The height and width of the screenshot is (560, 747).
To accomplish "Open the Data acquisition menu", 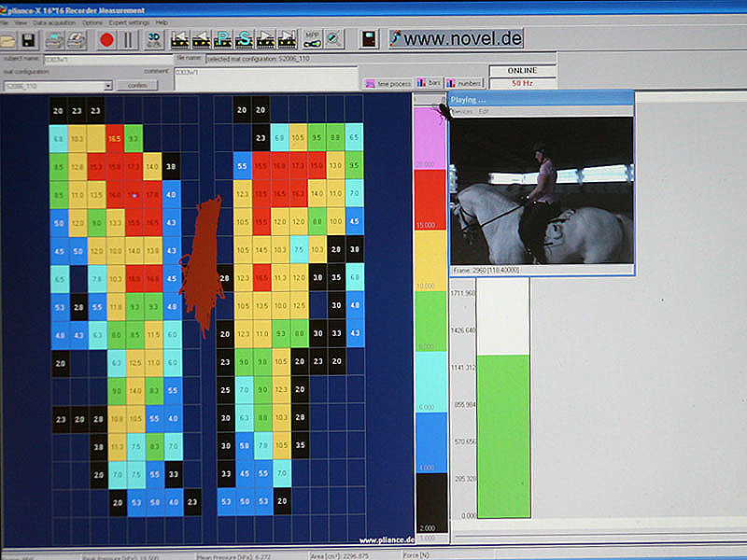I will click(x=53, y=21).
